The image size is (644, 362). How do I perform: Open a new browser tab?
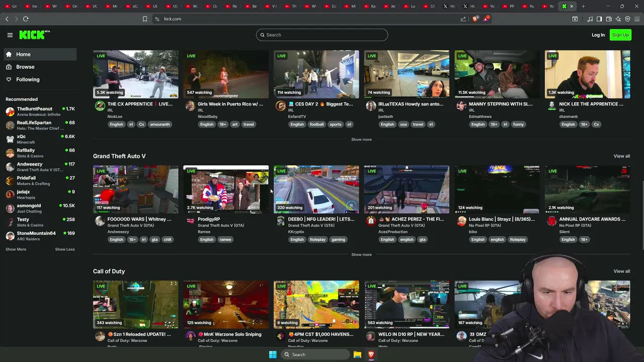coord(583,6)
